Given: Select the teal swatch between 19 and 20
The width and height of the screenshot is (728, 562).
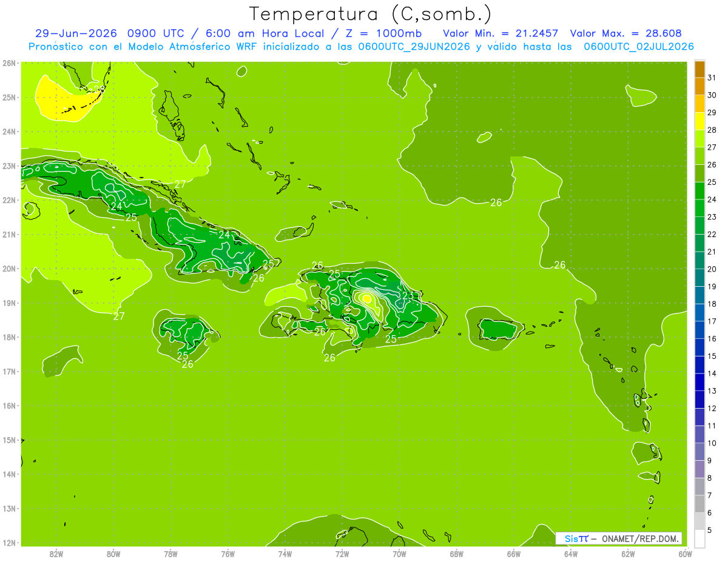Looking at the screenshot, I should pos(699,278).
